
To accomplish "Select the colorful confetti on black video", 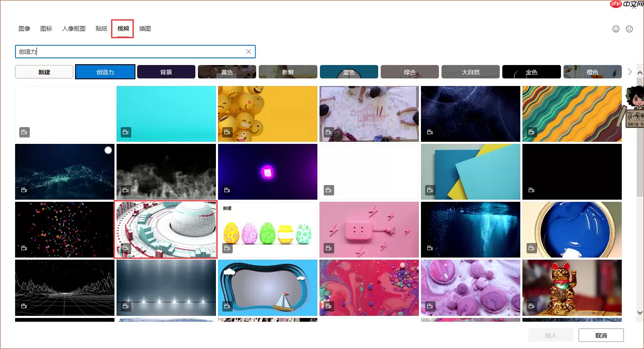I will [x=65, y=229].
